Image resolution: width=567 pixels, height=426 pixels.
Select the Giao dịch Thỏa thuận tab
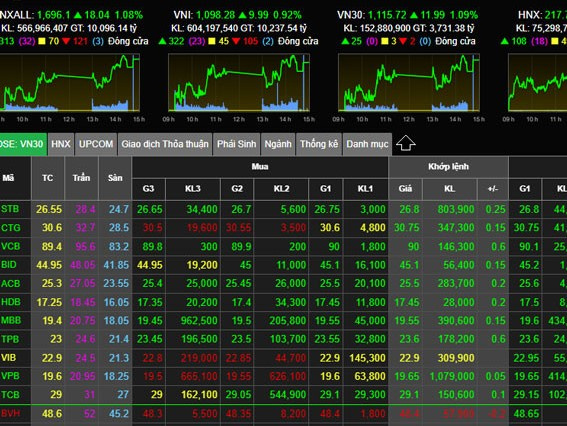tap(165, 144)
